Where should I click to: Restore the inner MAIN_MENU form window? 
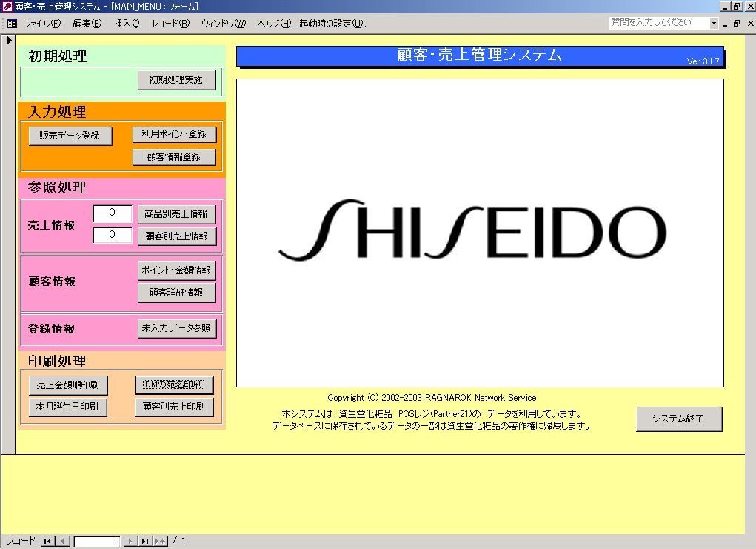(x=737, y=23)
